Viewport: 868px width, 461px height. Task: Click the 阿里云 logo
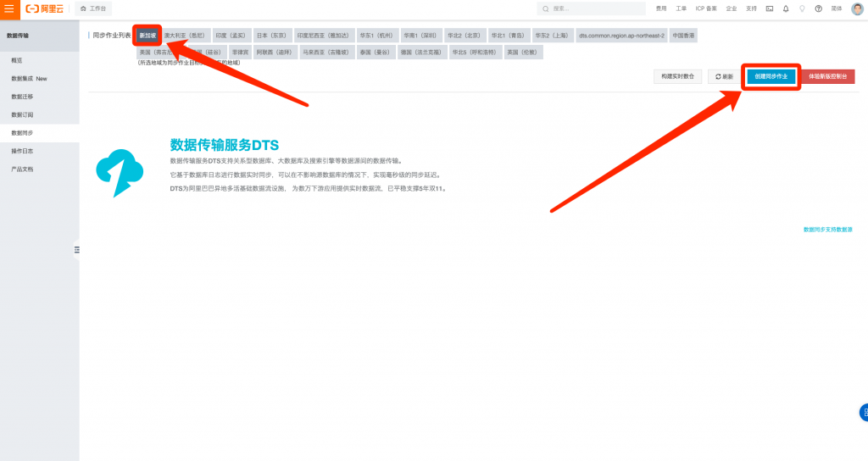(45, 8)
